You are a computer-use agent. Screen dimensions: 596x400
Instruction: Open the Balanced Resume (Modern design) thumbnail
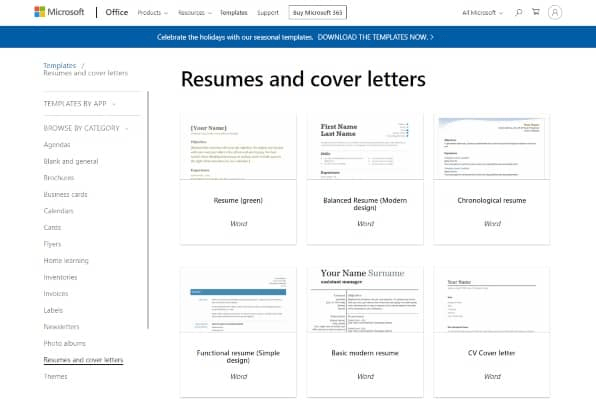[365, 146]
